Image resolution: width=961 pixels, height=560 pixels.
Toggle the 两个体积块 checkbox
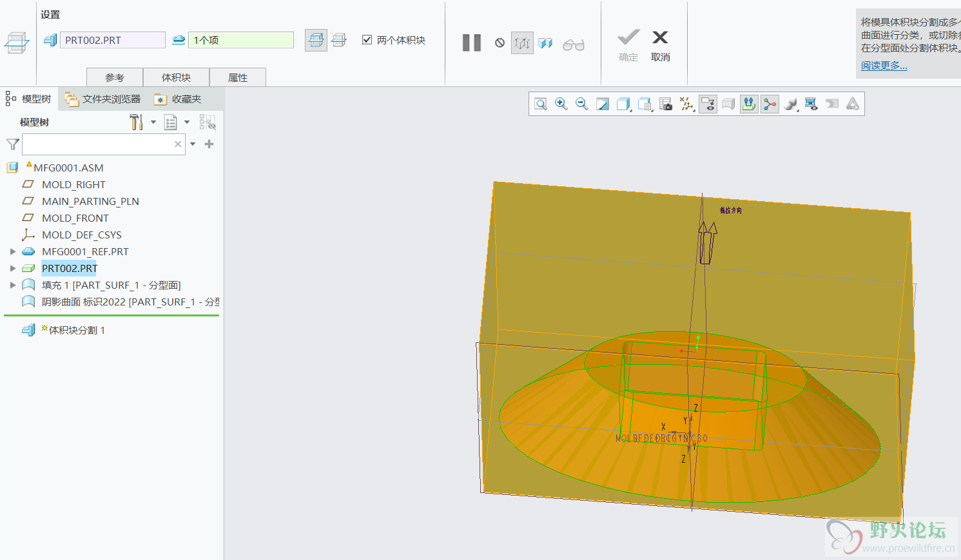point(367,40)
